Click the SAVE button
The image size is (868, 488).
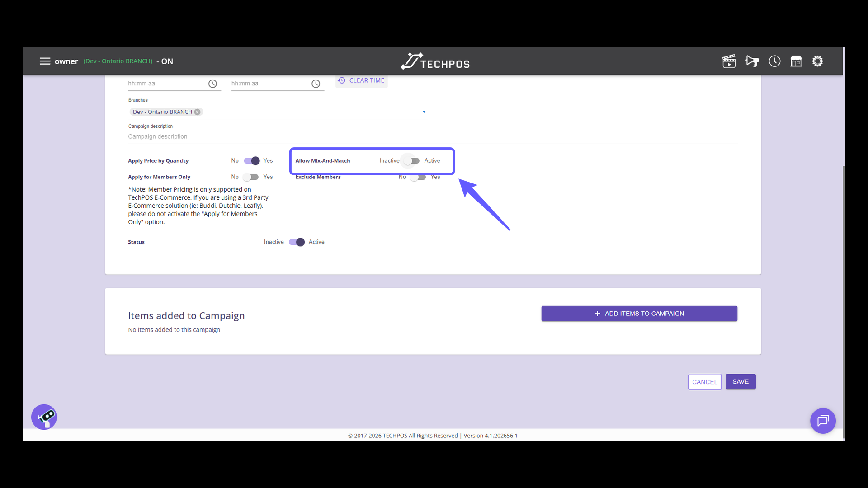741,382
